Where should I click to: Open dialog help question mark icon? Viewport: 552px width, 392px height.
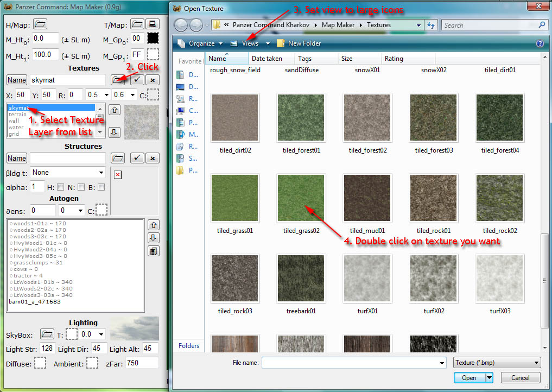click(x=540, y=43)
